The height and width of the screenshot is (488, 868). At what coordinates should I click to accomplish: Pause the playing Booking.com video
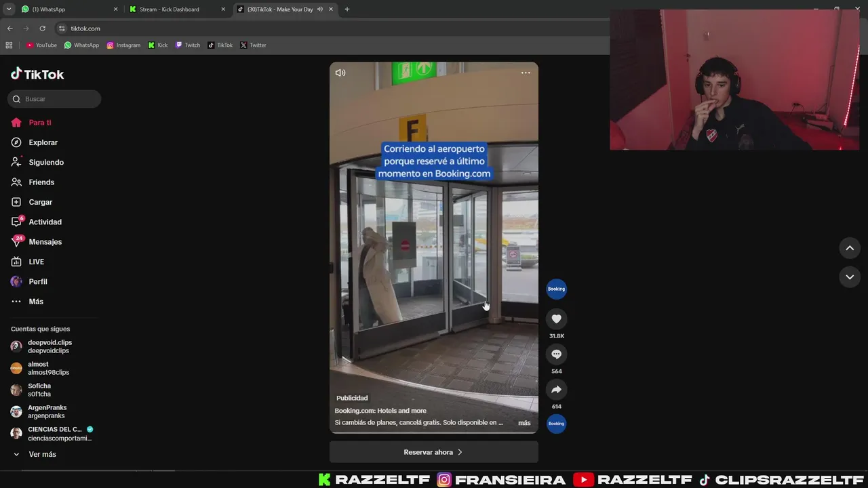[434, 247]
